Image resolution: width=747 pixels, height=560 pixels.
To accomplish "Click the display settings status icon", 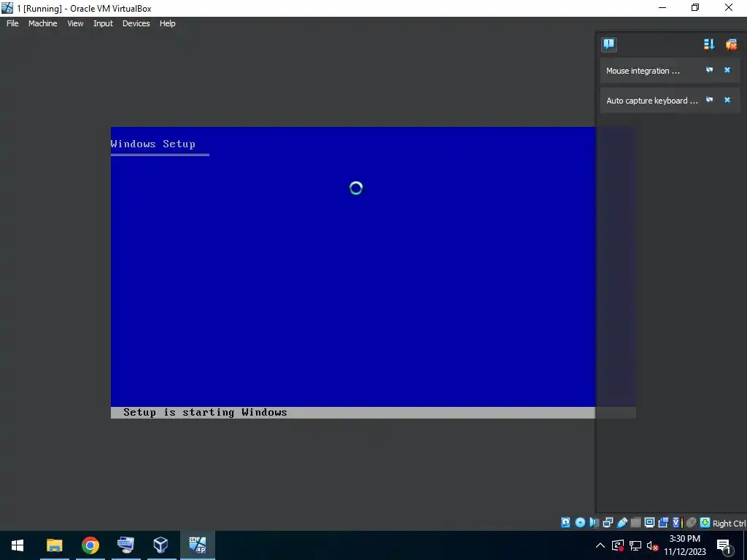I will pos(649,522).
